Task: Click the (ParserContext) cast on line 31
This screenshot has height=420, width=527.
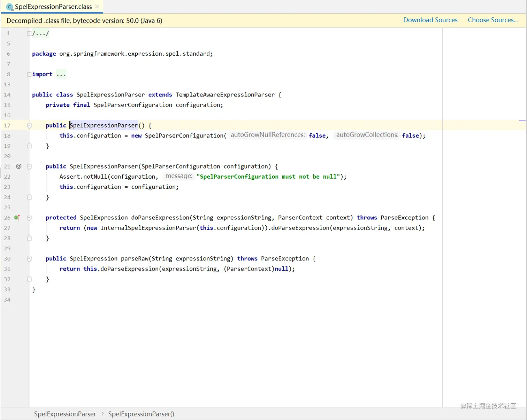Action: click(x=249, y=269)
